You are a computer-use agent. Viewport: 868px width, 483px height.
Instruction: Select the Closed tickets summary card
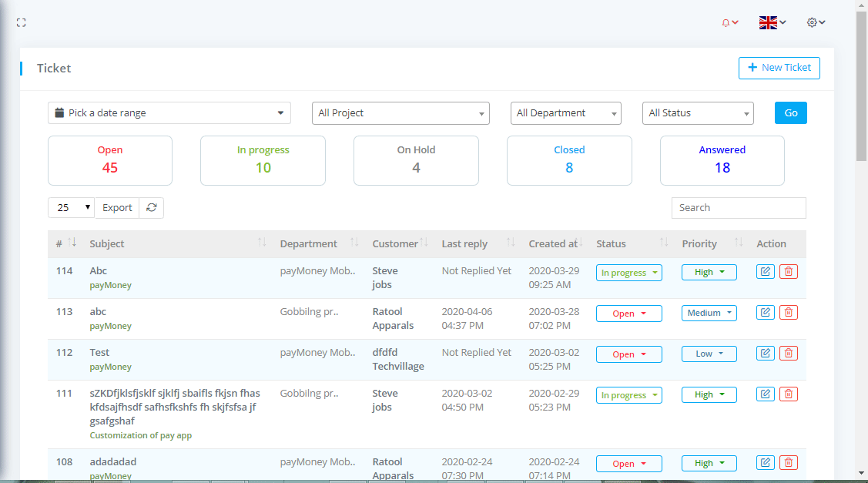pyautogui.click(x=569, y=160)
